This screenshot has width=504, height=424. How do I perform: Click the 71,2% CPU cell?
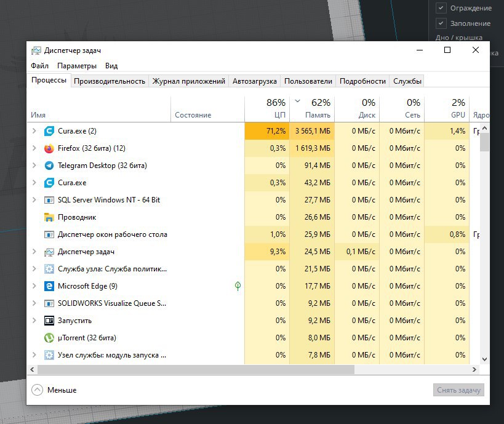point(267,131)
